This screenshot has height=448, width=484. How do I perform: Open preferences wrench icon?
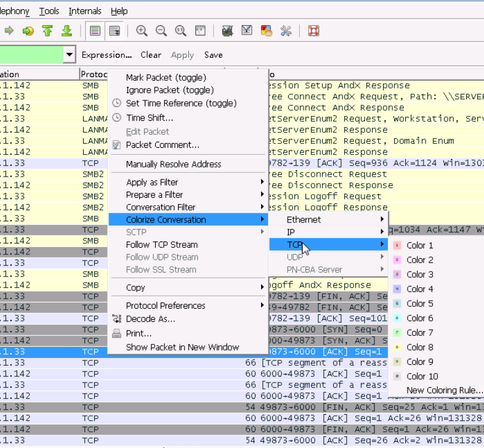(286, 31)
